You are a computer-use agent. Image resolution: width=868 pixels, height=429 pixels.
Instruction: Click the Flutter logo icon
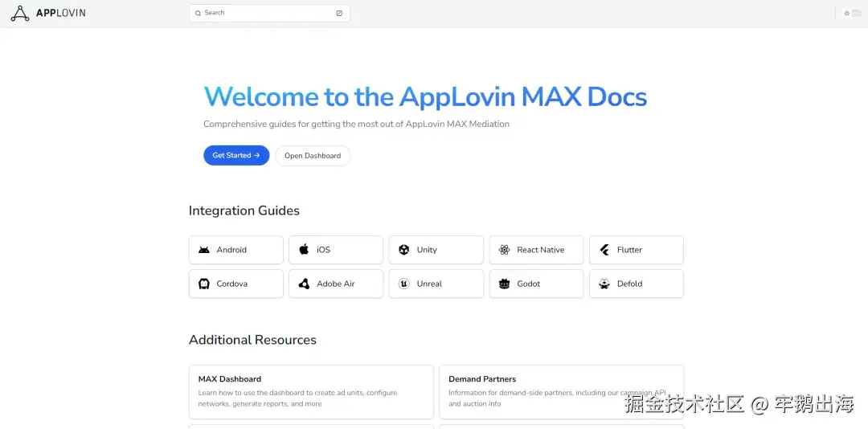[604, 250]
